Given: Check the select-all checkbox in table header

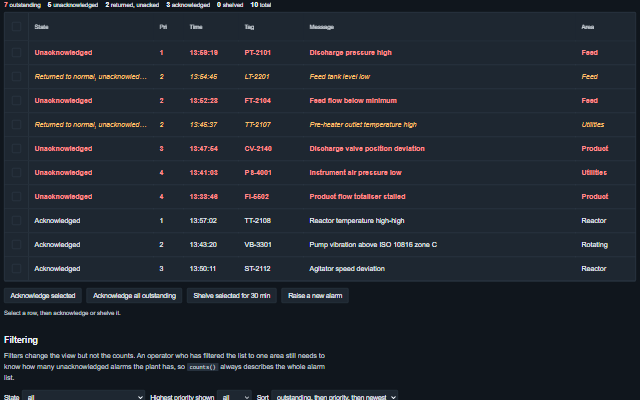Looking at the screenshot, I should [x=16, y=27].
